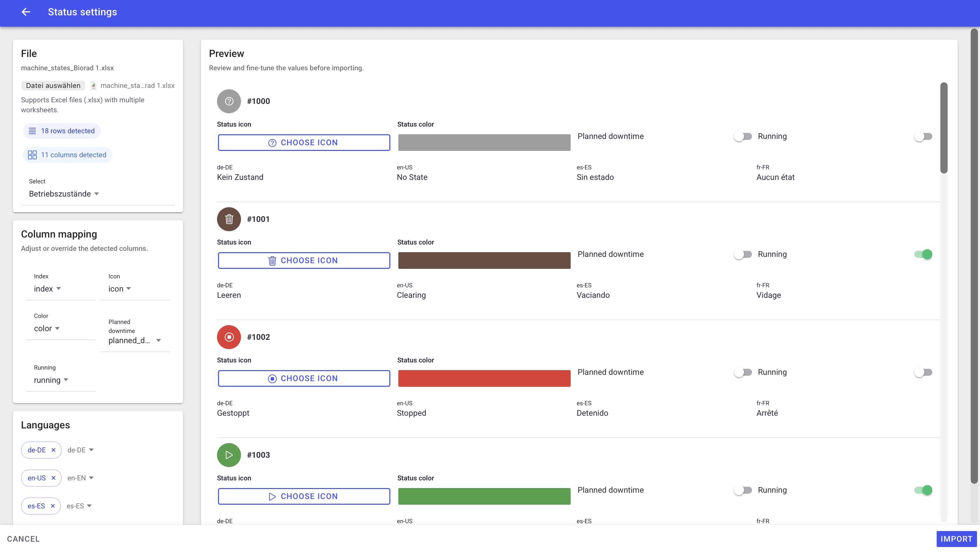Edit de-DE text 'Gestoppt'
980x553 pixels.
pyautogui.click(x=233, y=413)
